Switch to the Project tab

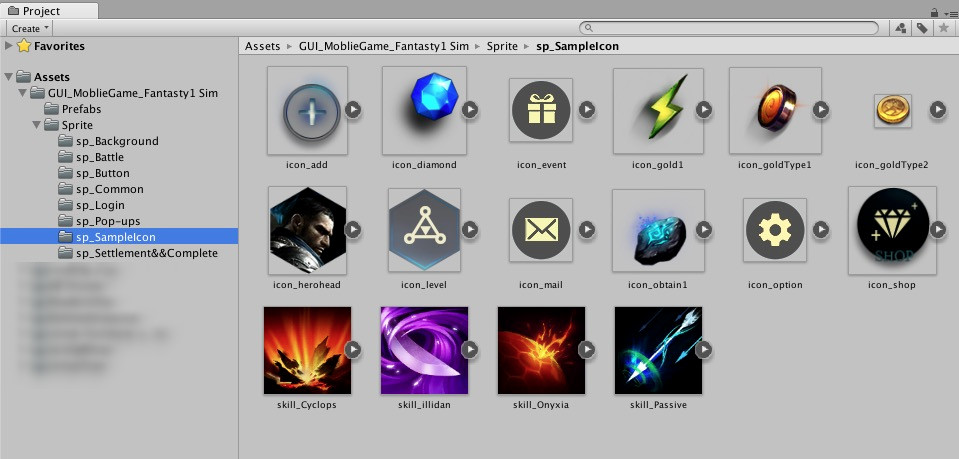[49, 10]
